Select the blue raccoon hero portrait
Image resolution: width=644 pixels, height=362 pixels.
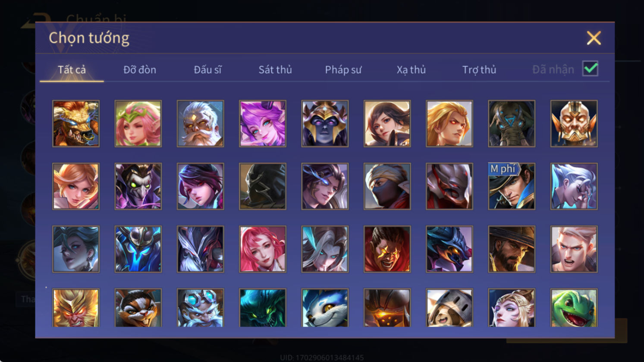[325, 308]
